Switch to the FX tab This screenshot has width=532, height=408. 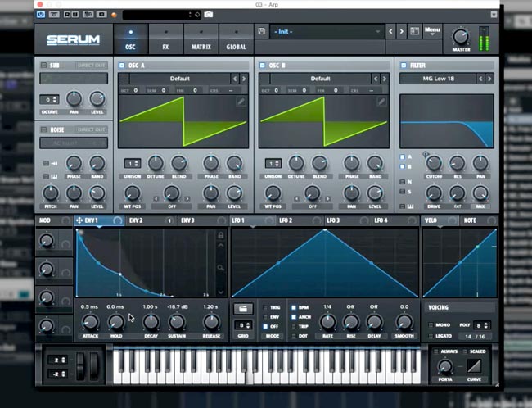(165, 41)
